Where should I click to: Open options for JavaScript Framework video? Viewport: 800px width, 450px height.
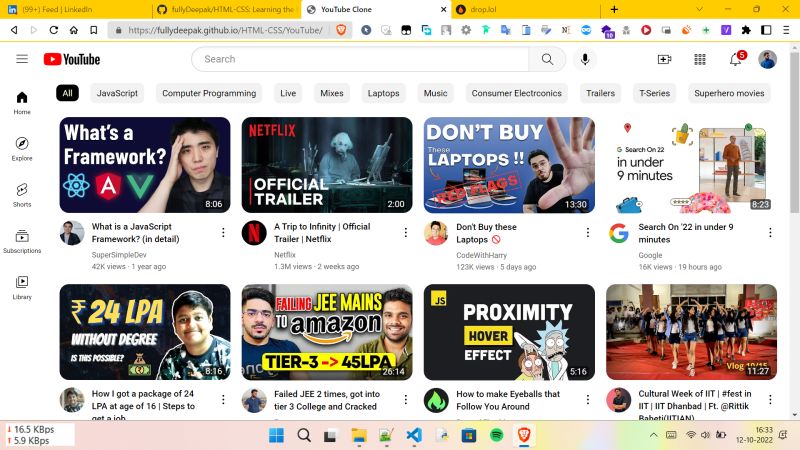click(x=223, y=233)
